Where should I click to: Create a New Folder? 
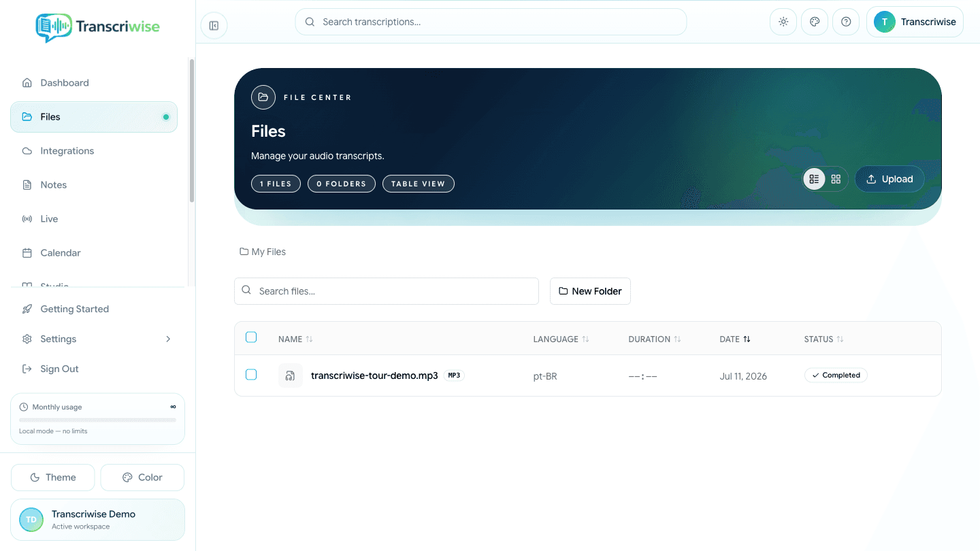tap(590, 291)
